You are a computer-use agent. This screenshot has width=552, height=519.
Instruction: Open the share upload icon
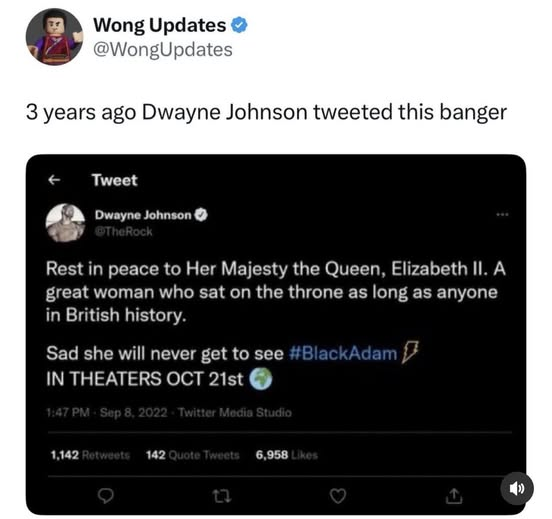click(453, 496)
